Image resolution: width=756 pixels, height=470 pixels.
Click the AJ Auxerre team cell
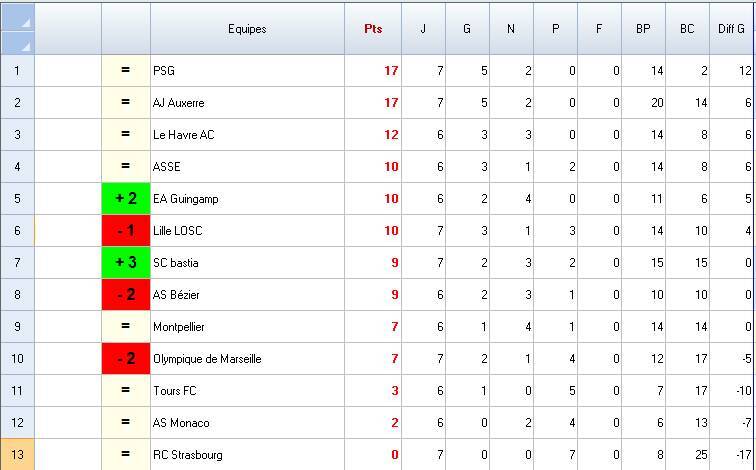pyautogui.click(x=247, y=103)
